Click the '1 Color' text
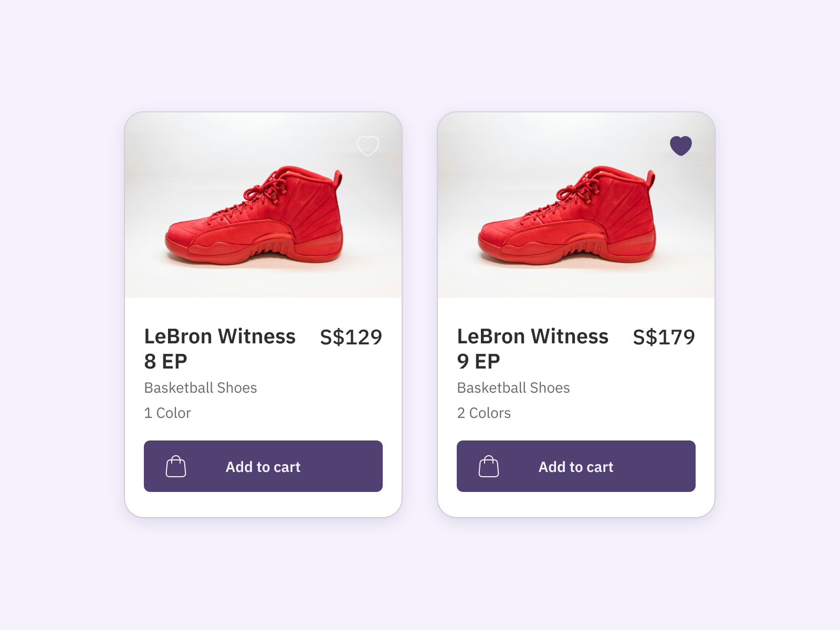Viewport: 840px width, 630px height. point(167,413)
